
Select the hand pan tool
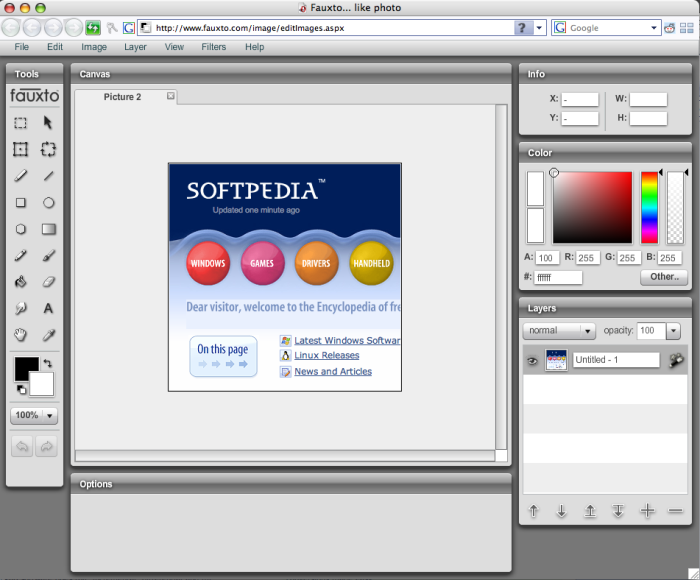click(21, 335)
